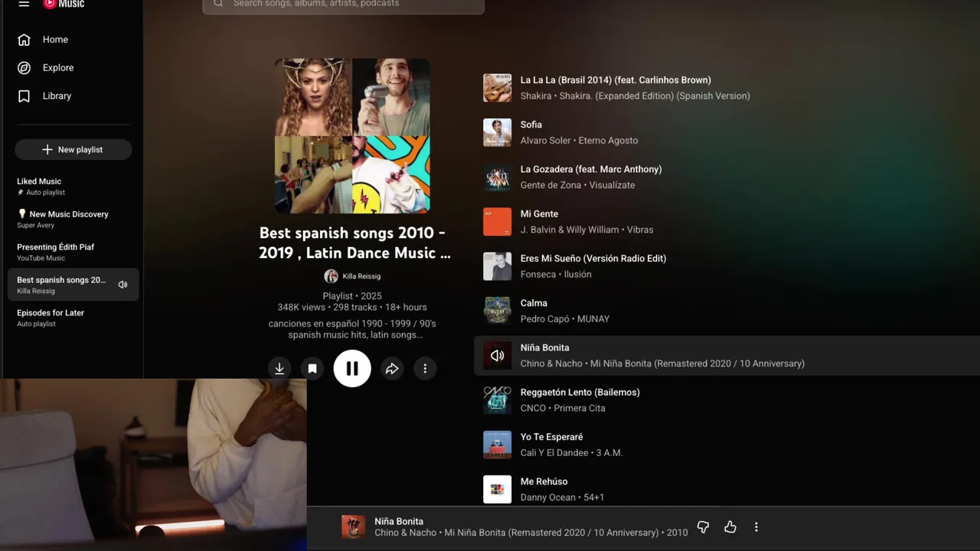Play La La La (Brasil 2014) track
The width and height of the screenshot is (980, 551).
pos(616,80)
